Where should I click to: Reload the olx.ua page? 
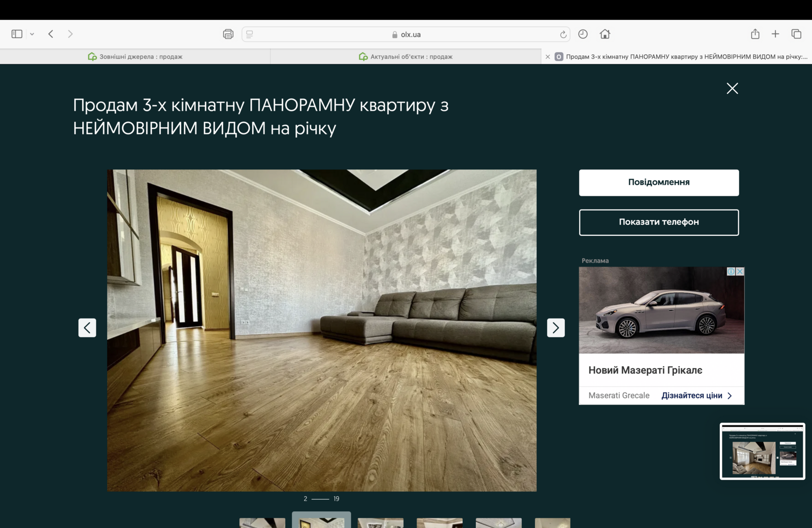click(x=563, y=34)
